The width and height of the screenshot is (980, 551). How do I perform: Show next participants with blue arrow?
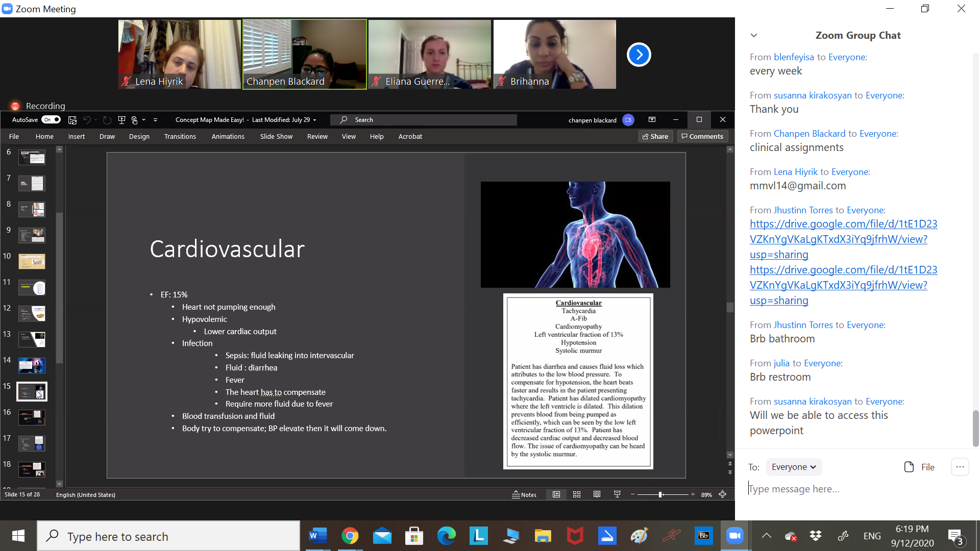coord(639,55)
